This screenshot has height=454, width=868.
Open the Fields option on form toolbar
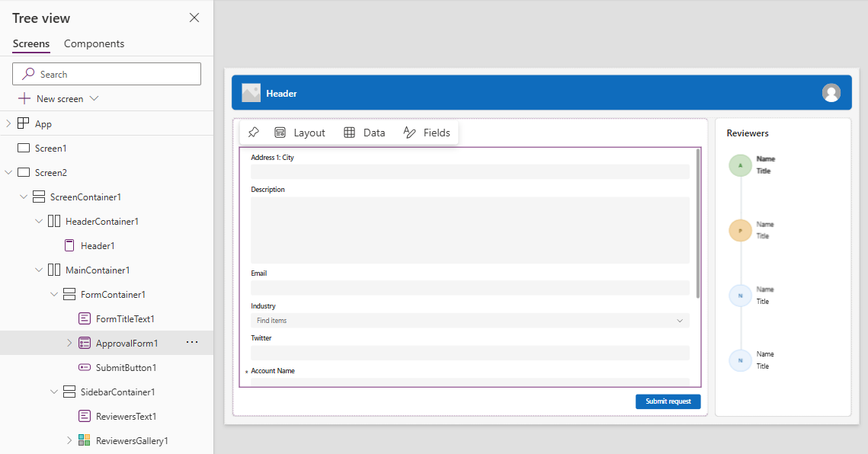click(427, 133)
